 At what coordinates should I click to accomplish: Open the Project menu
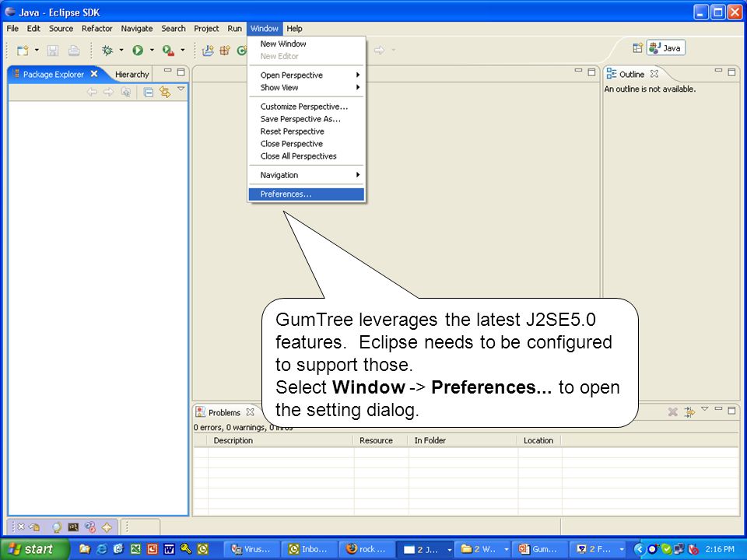[206, 29]
